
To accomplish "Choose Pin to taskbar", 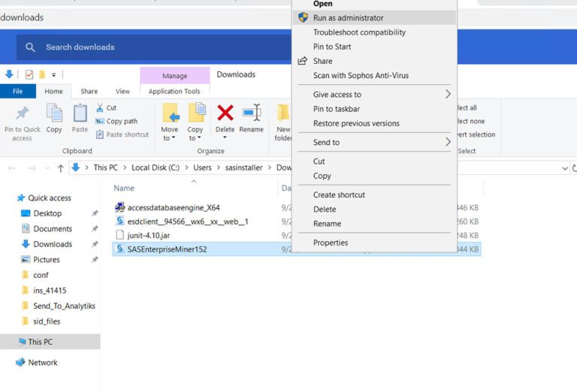I will [375, 109].
